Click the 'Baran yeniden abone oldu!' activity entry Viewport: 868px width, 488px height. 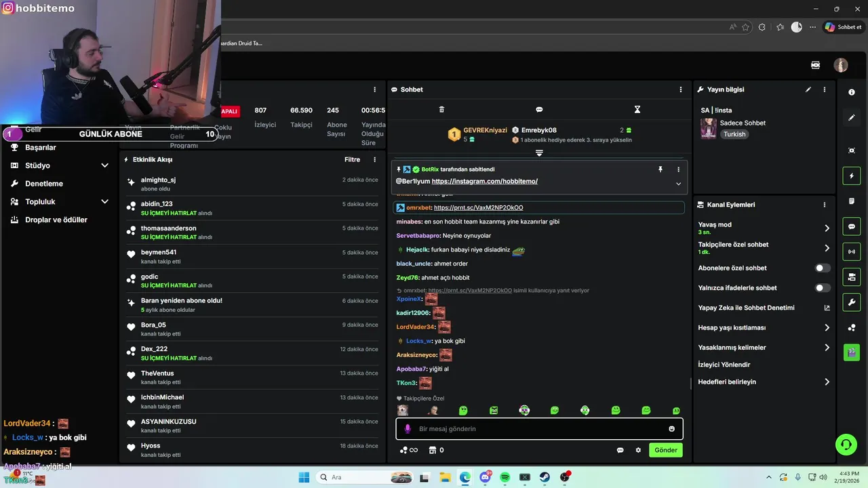pyautogui.click(x=252, y=304)
